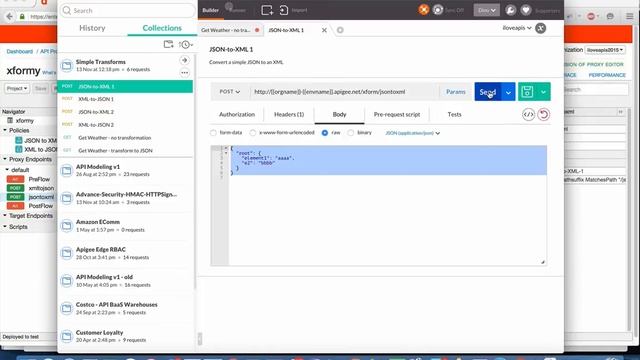
Task: Open the three-dots menu for Simple Transforms
Action: click(x=184, y=73)
